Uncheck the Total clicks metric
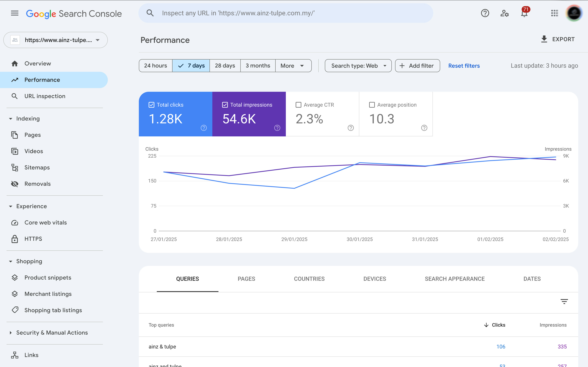This screenshot has height=367, width=588. [151, 105]
